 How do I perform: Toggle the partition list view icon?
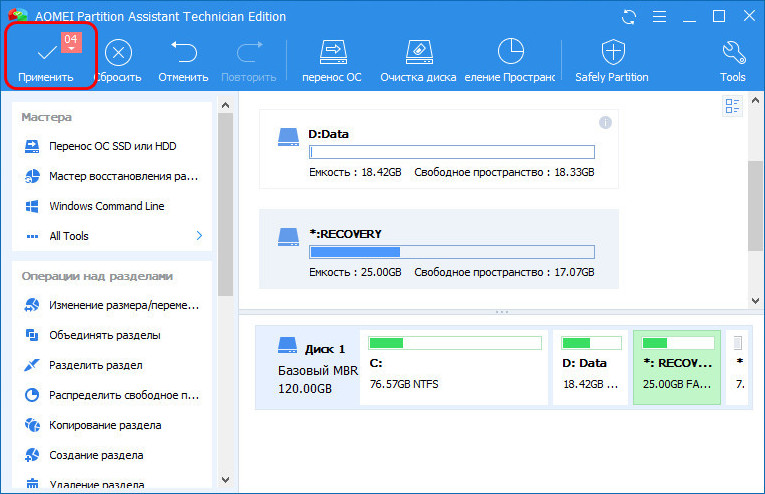(732, 106)
